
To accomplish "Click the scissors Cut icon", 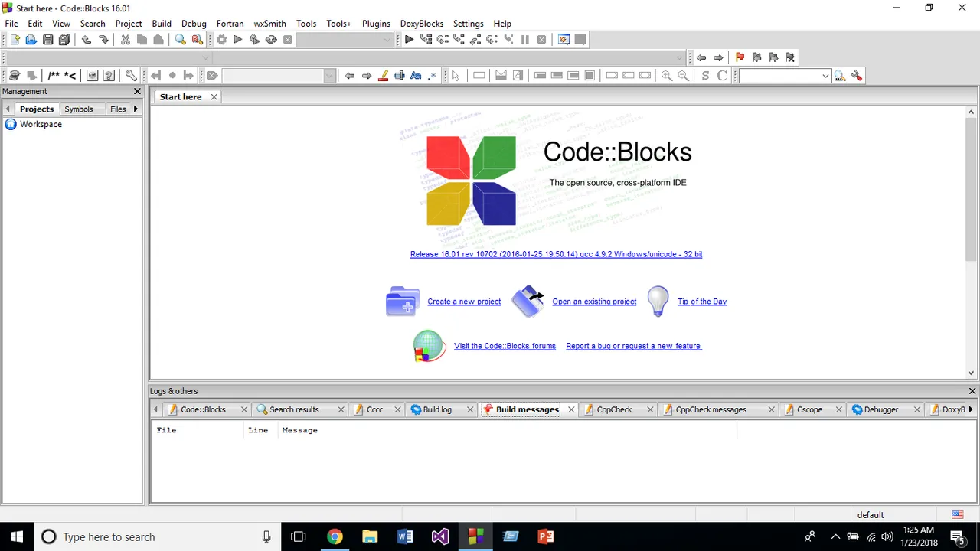I will (x=125, y=40).
